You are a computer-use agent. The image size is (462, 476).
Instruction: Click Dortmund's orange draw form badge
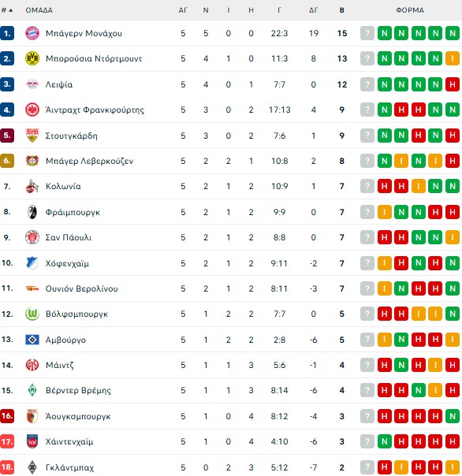pyautogui.click(x=453, y=58)
